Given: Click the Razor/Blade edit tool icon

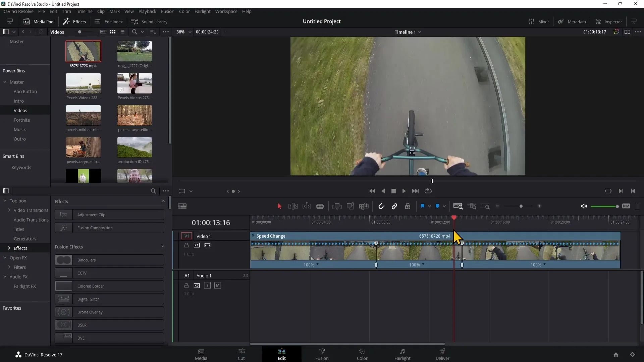Looking at the screenshot, I should [x=320, y=206].
